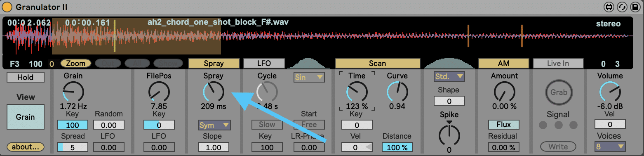Switch to the Scan tab

[377, 63]
